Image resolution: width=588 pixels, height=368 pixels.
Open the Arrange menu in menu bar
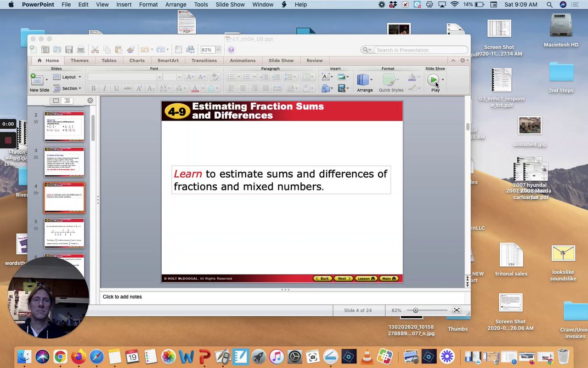(176, 5)
